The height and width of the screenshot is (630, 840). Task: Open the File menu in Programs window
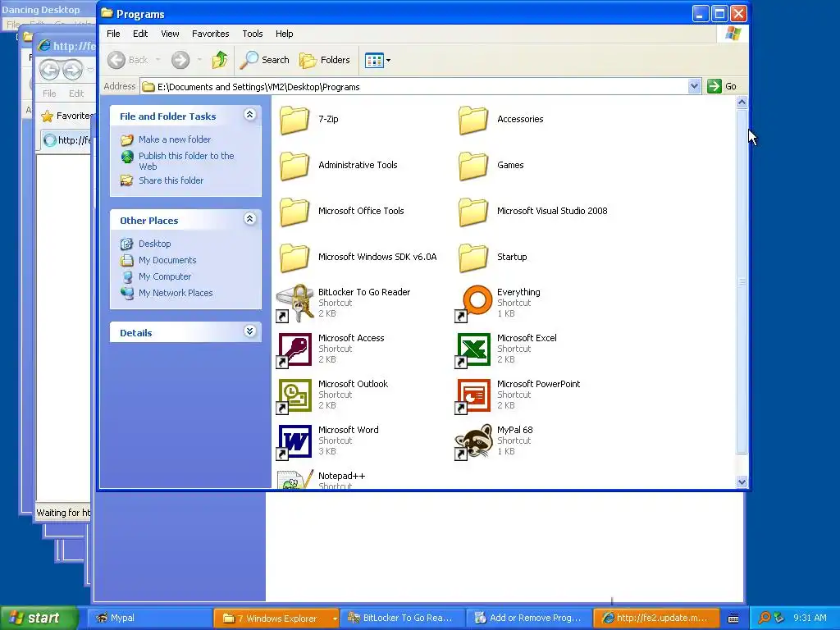pyautogui.click(x=113, y=34)
